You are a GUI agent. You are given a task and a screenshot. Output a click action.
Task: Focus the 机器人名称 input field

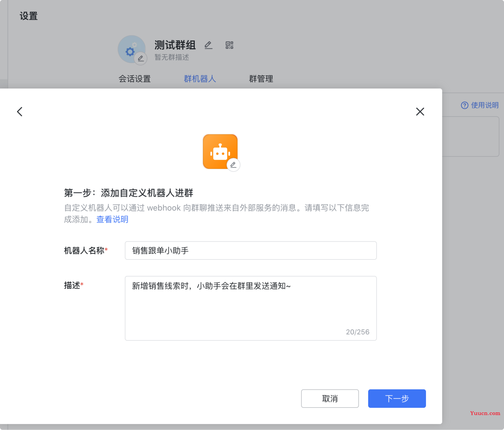250,251
